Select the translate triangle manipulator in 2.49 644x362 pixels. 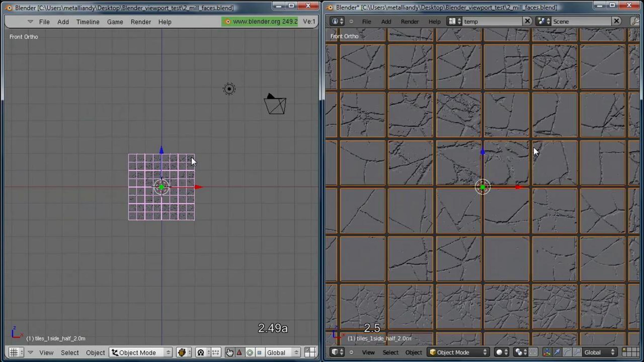point(239,352)
